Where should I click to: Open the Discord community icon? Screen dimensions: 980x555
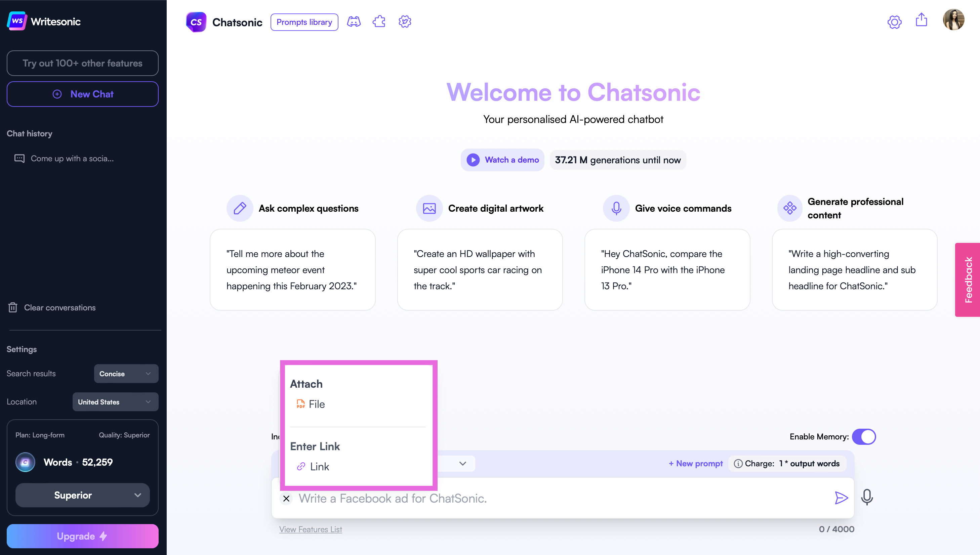(354, 22)
